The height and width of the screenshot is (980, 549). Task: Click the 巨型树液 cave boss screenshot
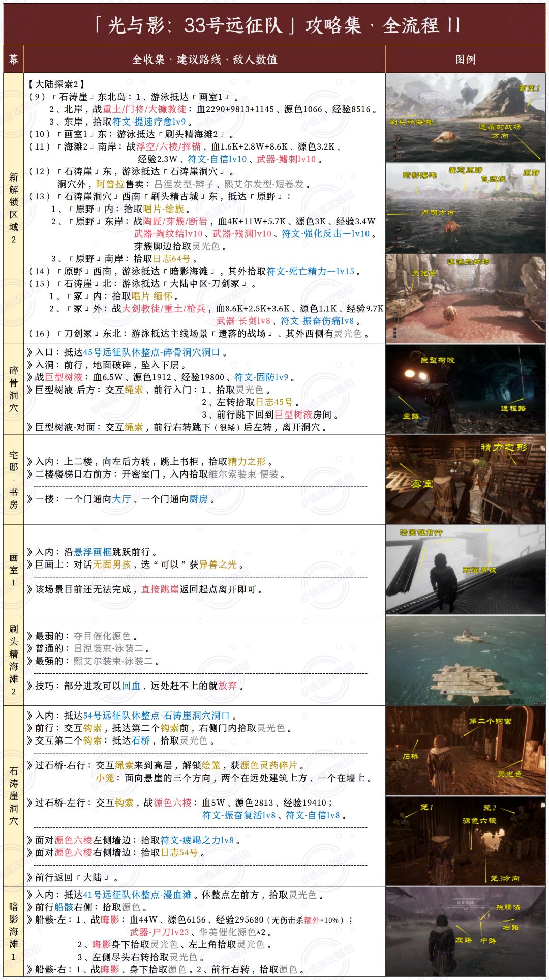(x=466, y=389)
